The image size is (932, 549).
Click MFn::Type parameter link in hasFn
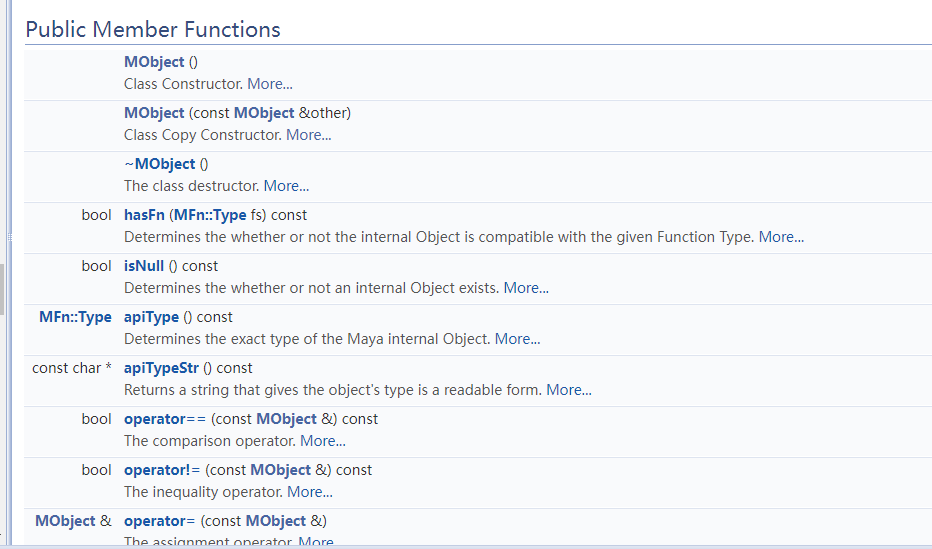click(209, 215)
